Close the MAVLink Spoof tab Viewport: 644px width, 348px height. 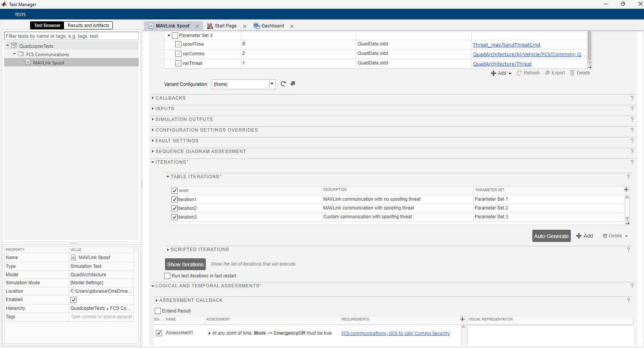click(197, 26)
